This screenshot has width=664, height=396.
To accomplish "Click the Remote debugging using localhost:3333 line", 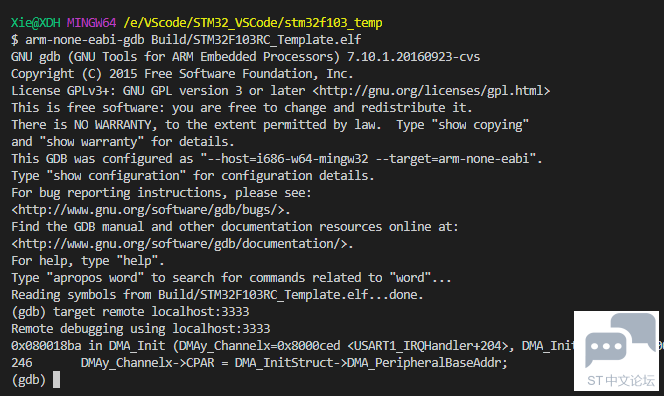I will point(141,329).
